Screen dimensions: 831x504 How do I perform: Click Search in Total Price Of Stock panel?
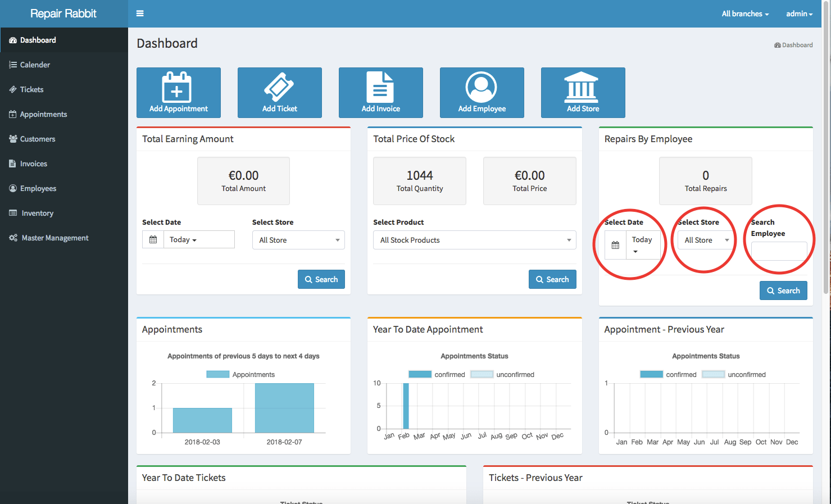[552, 279]
